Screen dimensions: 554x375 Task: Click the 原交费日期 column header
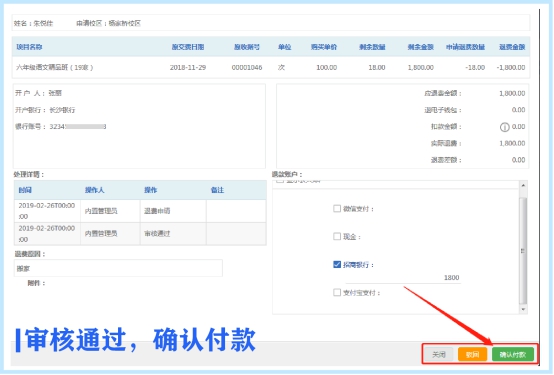coord(188,47)
